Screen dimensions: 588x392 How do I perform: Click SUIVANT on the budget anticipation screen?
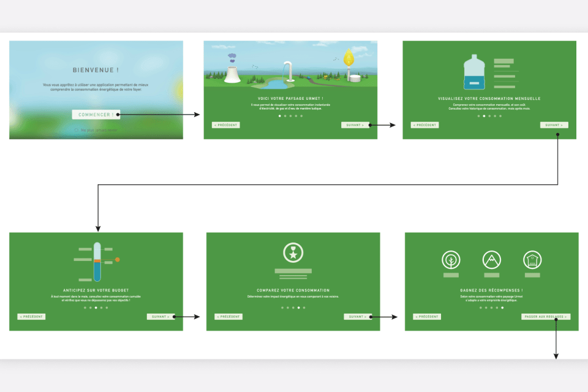click(x=160, y=317)
